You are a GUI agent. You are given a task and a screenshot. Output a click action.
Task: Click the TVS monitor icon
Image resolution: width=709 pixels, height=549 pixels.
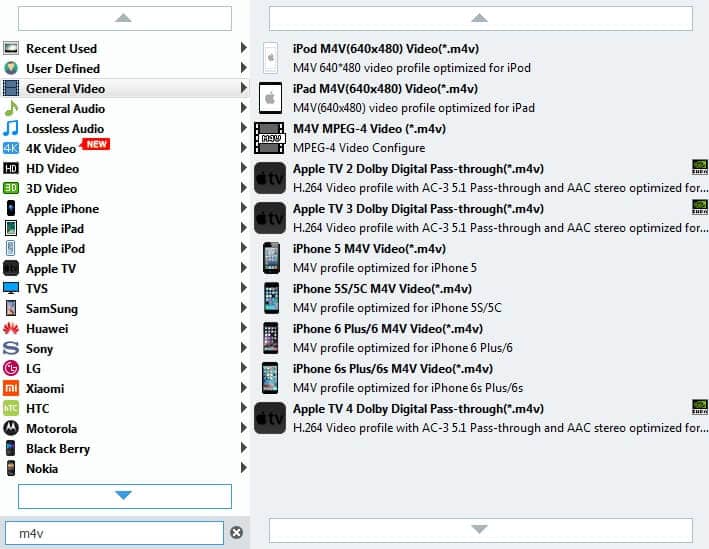pos(11,288)
